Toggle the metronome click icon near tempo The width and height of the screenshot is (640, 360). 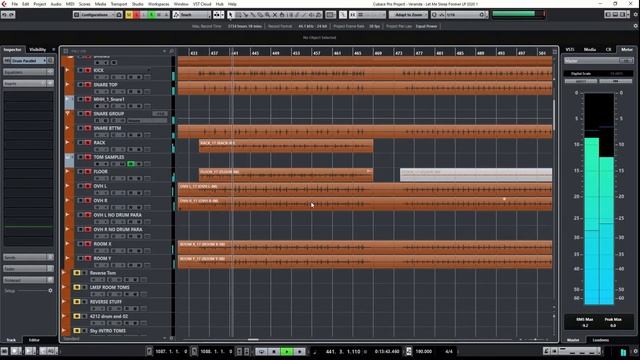pyautogui.click(x=409, y=351)
